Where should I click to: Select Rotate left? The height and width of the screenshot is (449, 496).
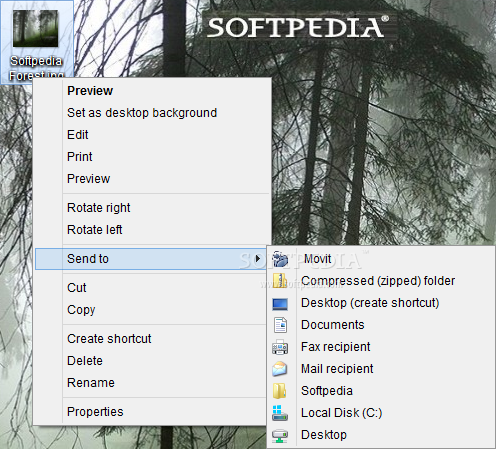pyautogui.click(x=95, y=230)
